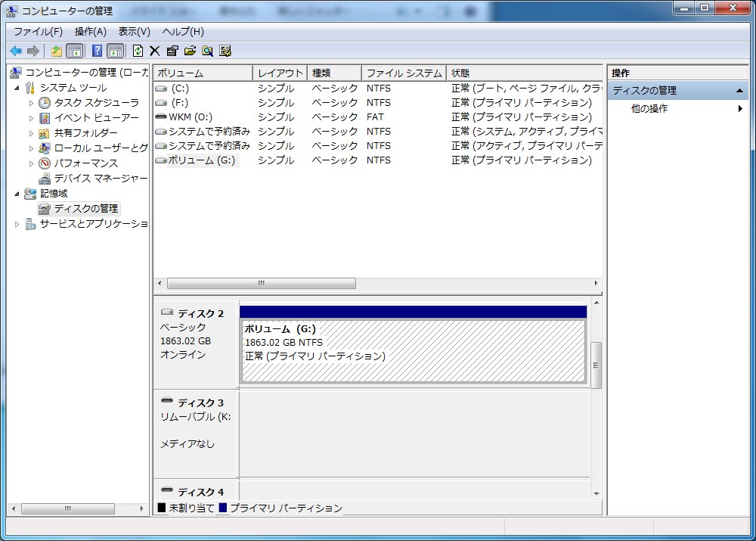Image resolution: width=756 pixels, height=541 pixels.
Task: Collapse the 記憶域 tree node
Action: [x=17, y=194]
